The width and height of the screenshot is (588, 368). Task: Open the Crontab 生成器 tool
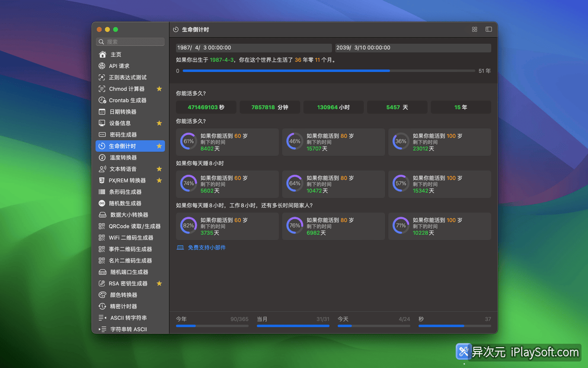point(125,100)
